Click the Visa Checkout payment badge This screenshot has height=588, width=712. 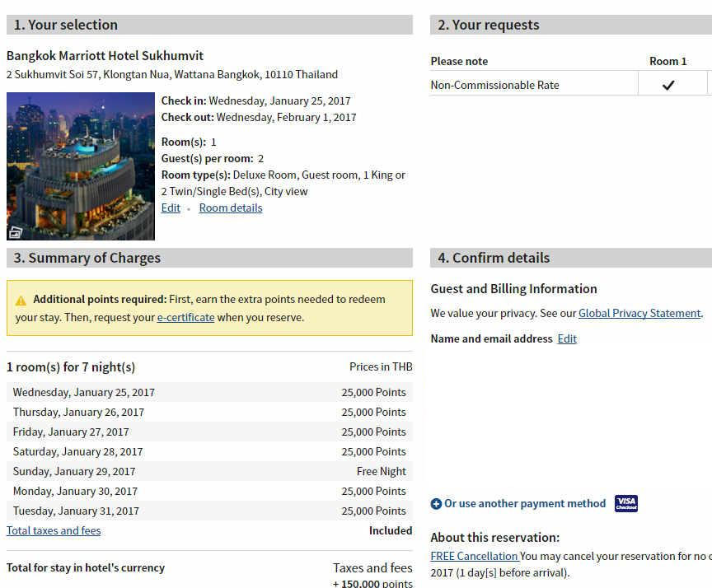[x=625, y=503]
